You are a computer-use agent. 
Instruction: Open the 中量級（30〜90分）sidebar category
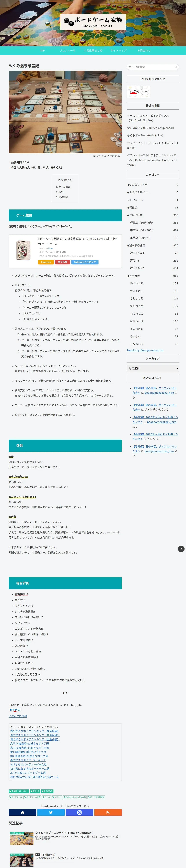pyautogui.click(x=154, y=230)
